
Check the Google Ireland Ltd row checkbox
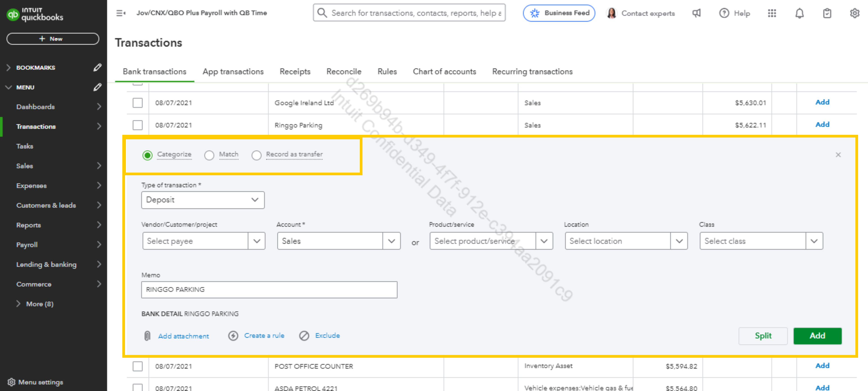[137, 103]
